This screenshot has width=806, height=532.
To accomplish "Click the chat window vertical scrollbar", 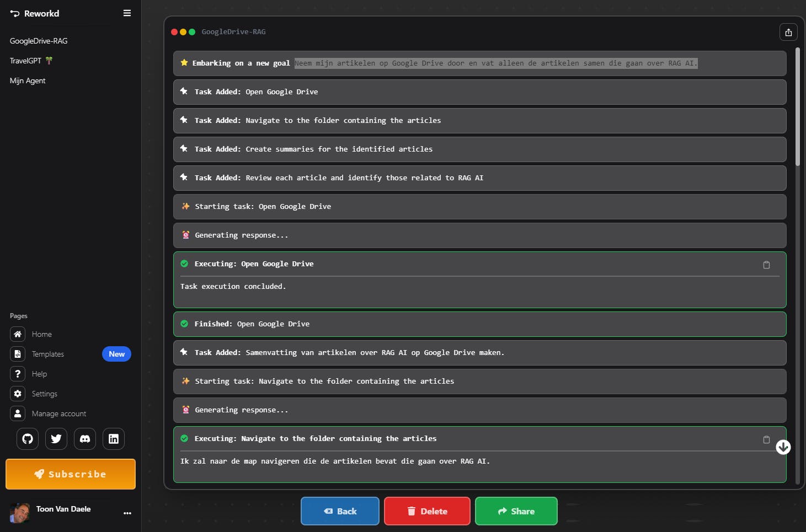I will point(798,106).
